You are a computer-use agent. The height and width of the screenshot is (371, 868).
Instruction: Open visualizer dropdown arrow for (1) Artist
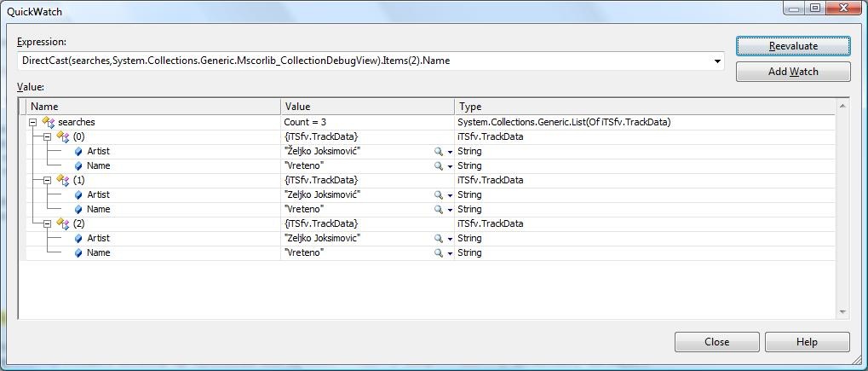pos(450,195)
